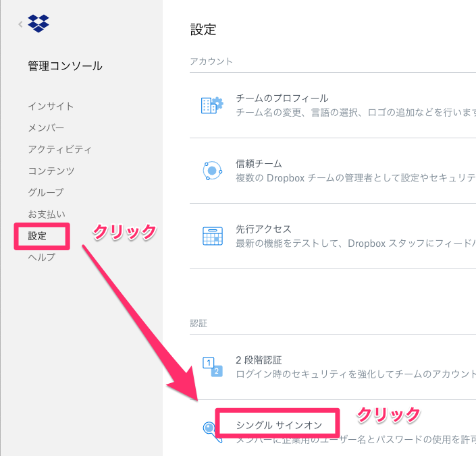Click the 最新の機能をテスト description text
The width and height of the screenshot is (476, 456).
point(356,244)
